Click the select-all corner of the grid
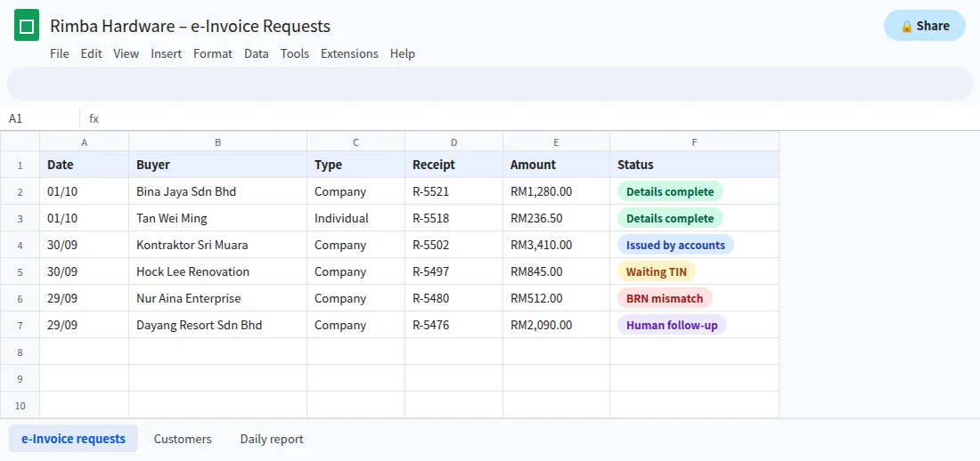 tap(20, 142)
